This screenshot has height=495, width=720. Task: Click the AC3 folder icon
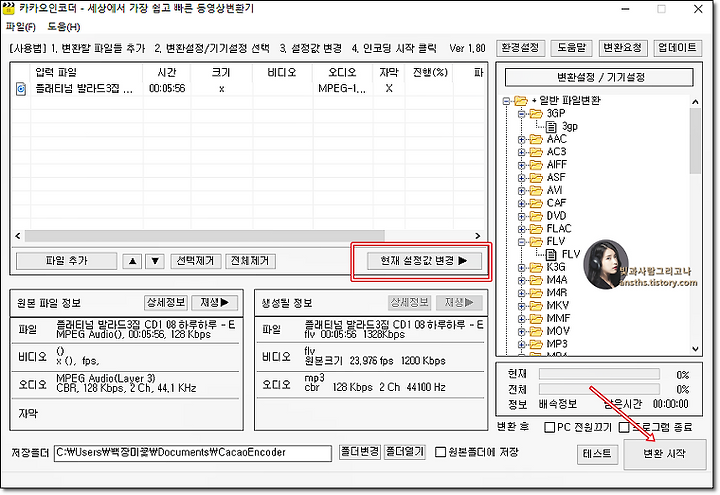tap(536, 152)
